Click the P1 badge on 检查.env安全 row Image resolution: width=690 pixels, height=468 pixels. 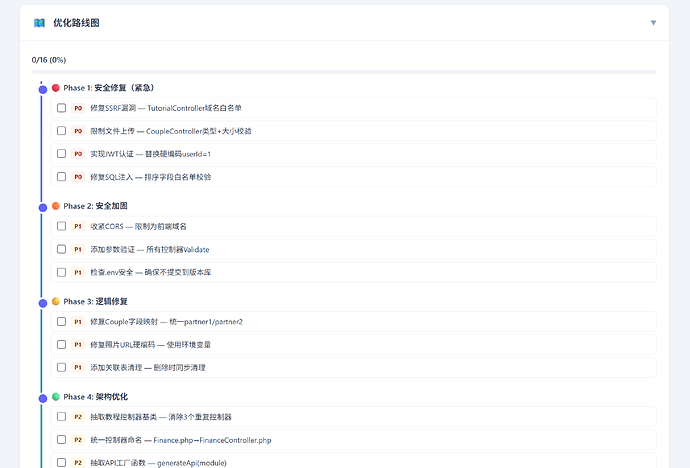78,273
